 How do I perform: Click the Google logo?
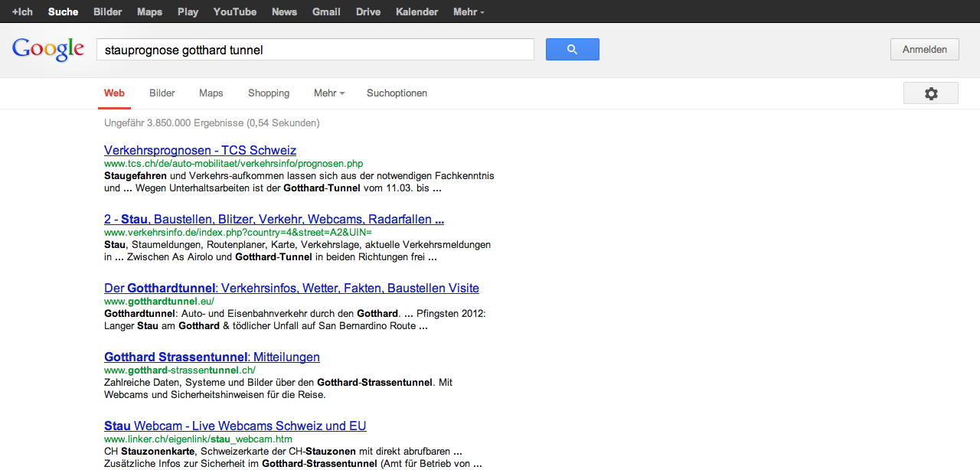47,49
